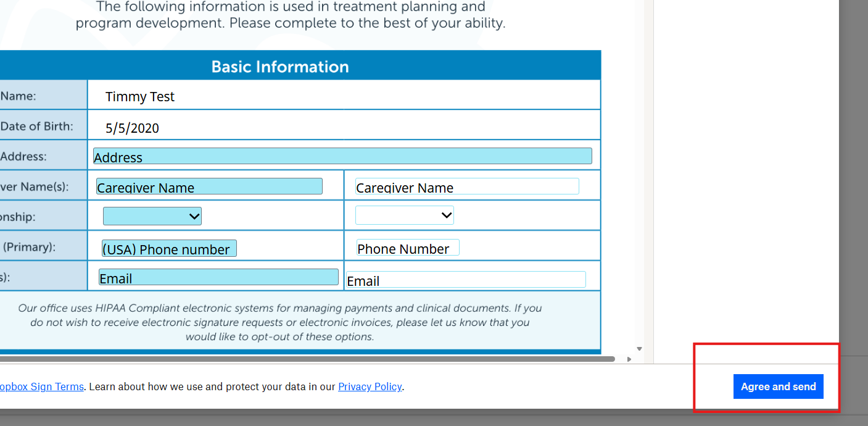Open the second caregiver relationship dropdown

[x=405, y=215]
